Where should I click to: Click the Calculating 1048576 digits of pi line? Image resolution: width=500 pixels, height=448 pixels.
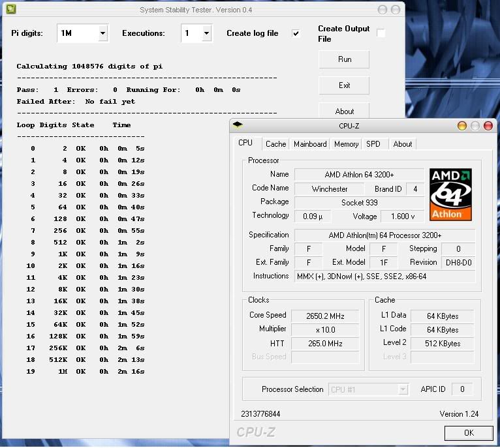[x=89, y=67]
